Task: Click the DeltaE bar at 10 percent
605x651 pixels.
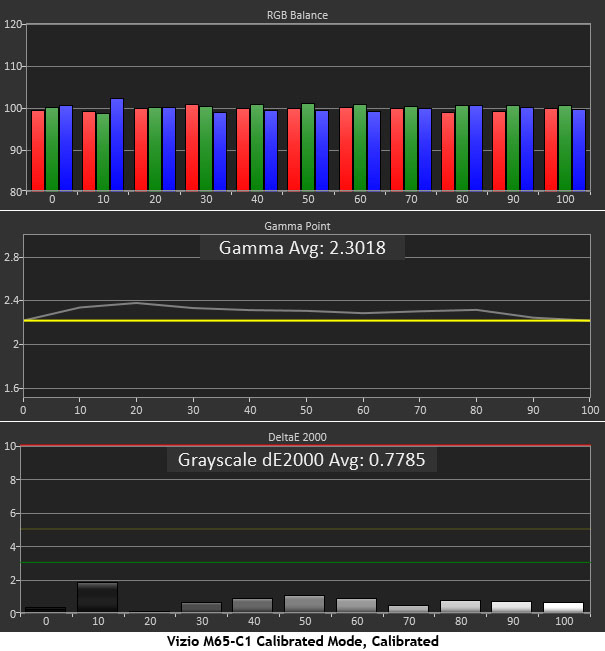Action: pyautogui.click(x=97, y=597)
